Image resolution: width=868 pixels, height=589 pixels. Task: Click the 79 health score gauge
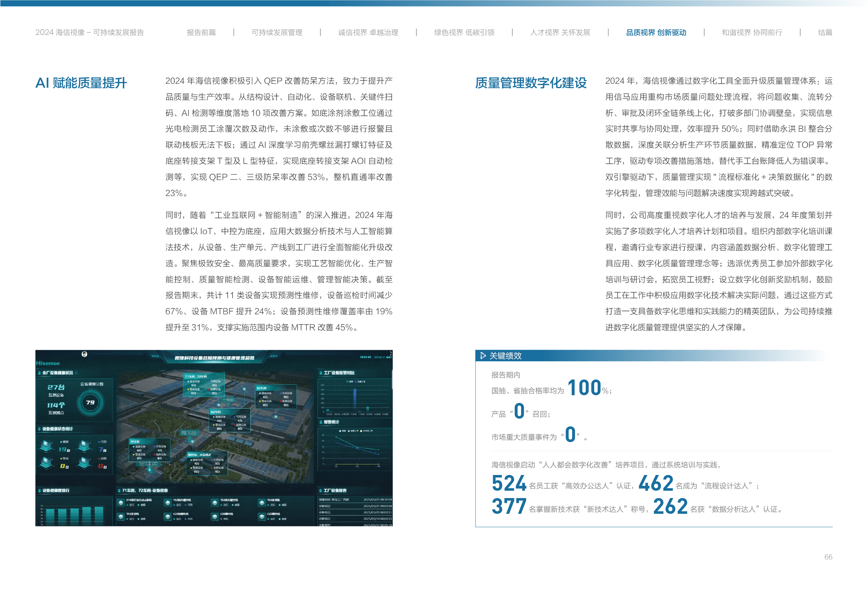click(x=90, y=403)
